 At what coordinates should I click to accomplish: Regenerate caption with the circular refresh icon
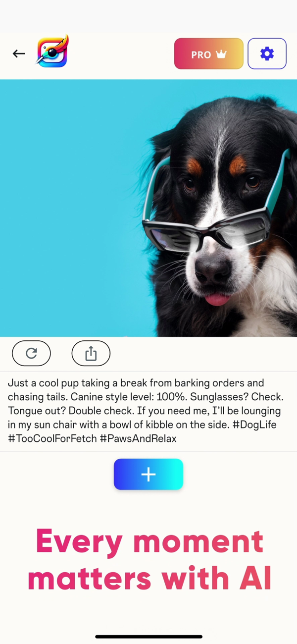tap(31, 353)
